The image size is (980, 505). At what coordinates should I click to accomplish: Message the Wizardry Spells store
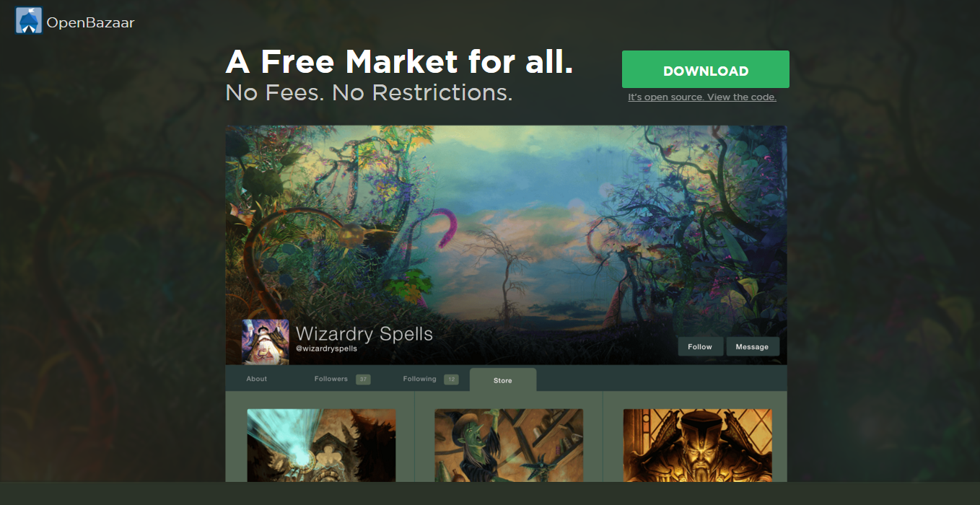[752, 347]
